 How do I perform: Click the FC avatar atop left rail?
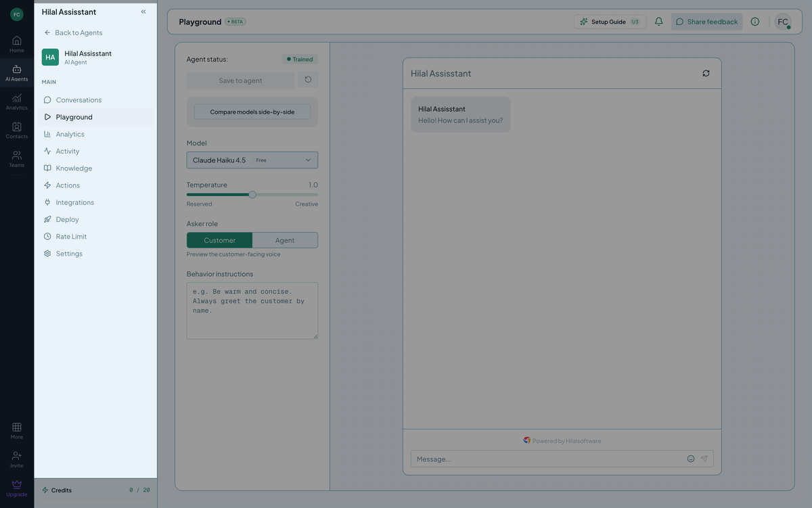click(x=17, y=14)
